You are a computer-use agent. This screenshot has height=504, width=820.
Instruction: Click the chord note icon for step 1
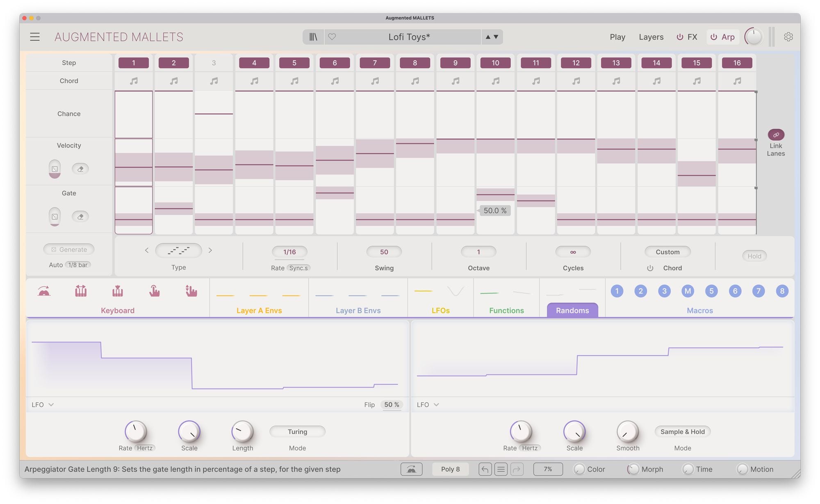click(x=134, y=81)
